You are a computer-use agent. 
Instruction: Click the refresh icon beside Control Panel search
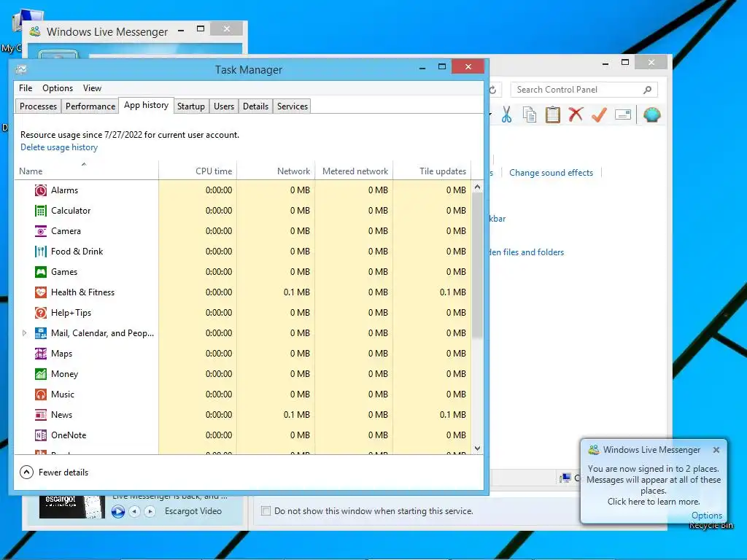[493, 90]
